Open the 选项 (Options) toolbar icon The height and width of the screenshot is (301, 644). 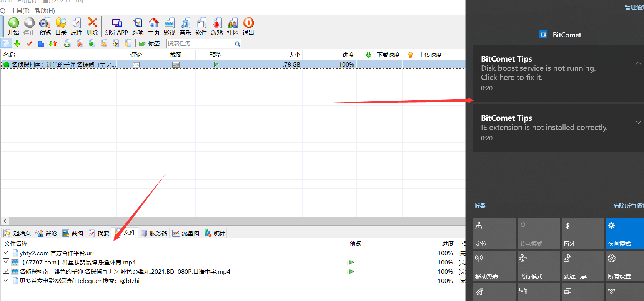coord(138,27)
